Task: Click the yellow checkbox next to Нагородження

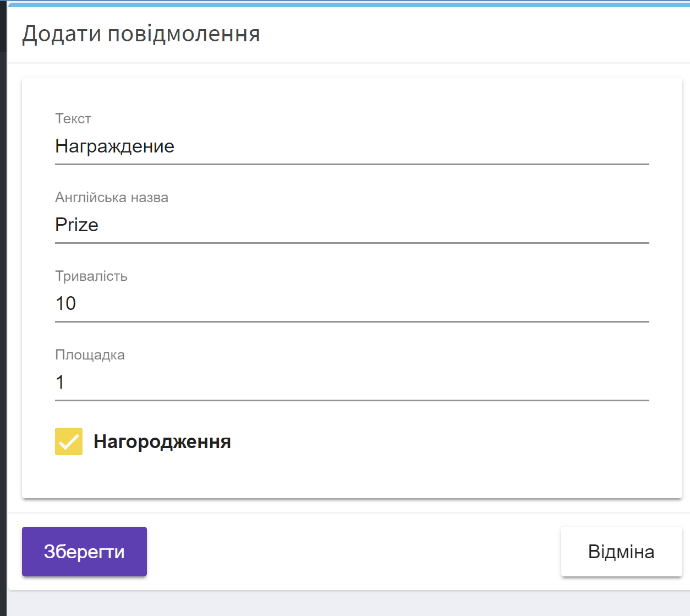Action: pyautogui.click(x=68, y=441)
